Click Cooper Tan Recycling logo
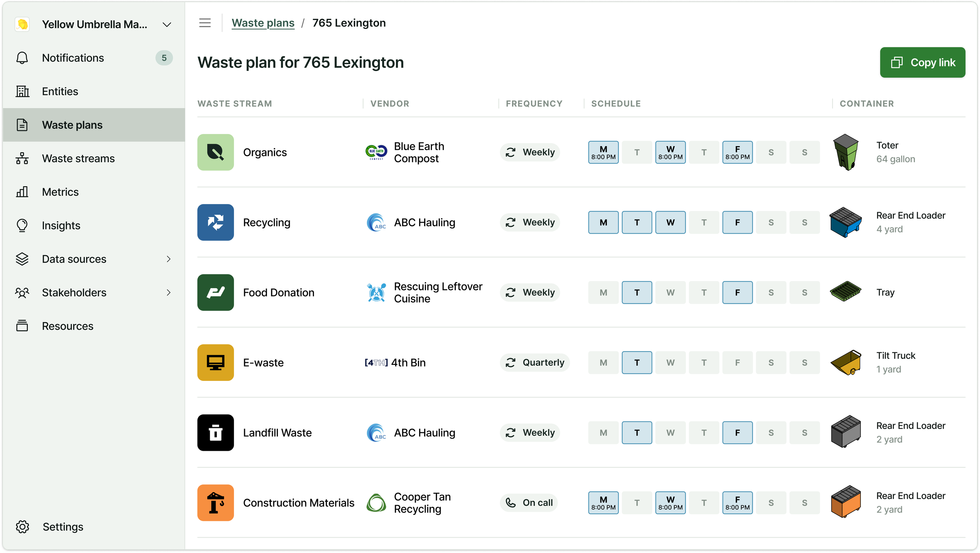 pos(376,503)
